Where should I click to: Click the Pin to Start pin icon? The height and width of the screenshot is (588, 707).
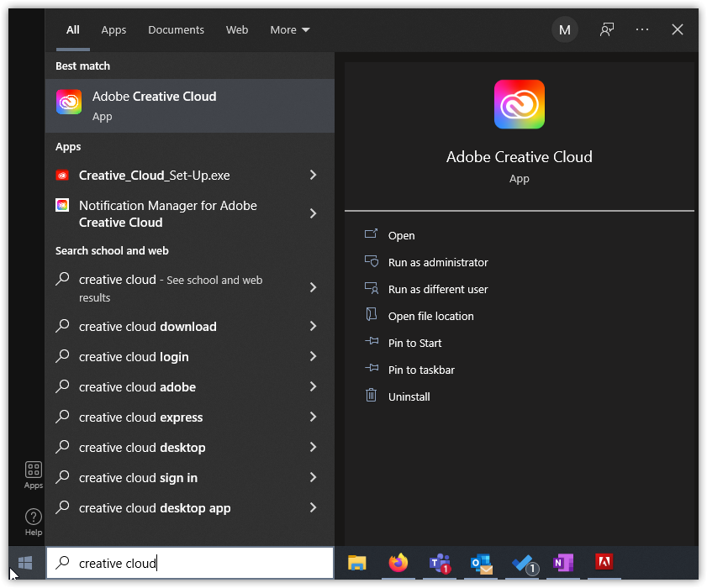(x=372, y=342)
